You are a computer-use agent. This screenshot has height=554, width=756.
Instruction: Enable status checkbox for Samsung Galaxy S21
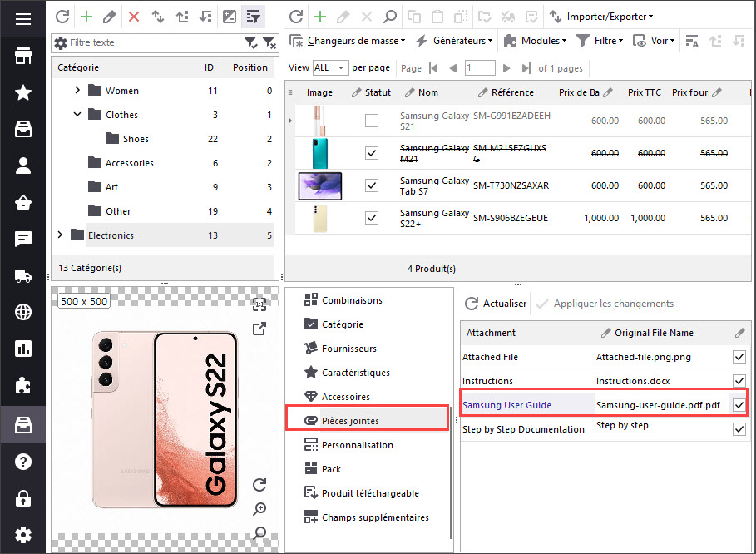click(372, 121)
